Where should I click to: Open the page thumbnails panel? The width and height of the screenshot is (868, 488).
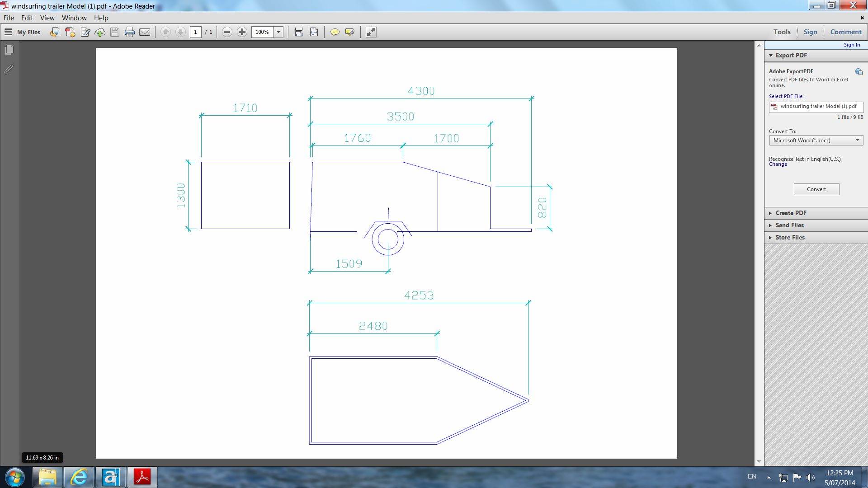tap(9, 50)
